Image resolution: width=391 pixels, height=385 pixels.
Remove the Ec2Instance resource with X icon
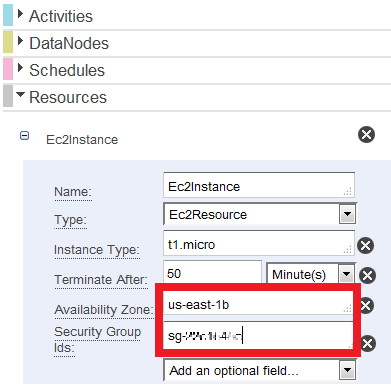point(366,135)
